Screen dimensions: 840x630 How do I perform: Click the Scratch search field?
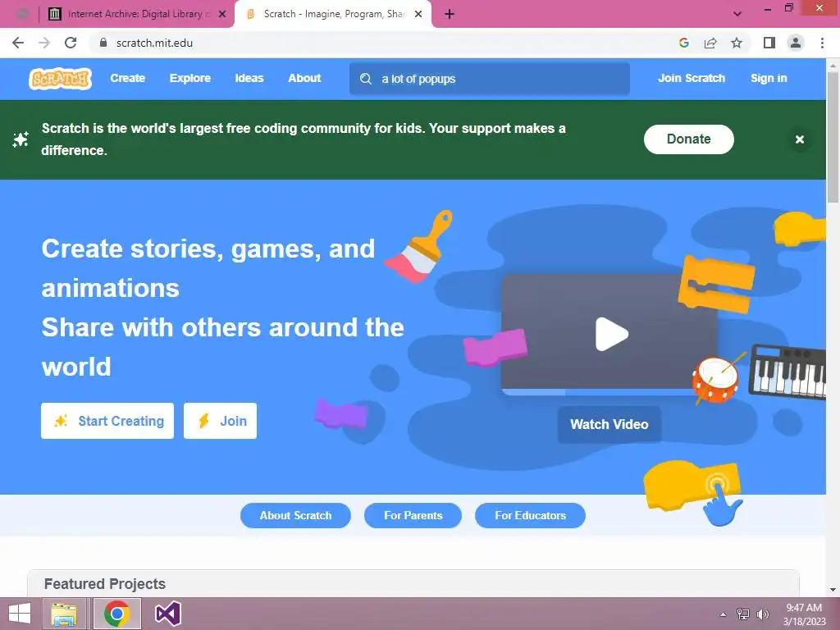[x=490, y=79]
